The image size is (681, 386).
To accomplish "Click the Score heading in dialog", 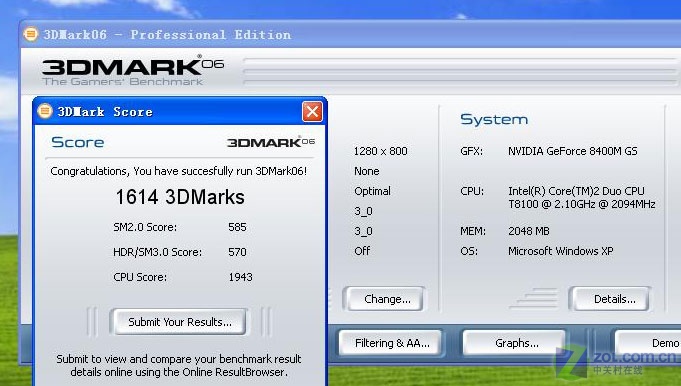I will click(78, 142).
